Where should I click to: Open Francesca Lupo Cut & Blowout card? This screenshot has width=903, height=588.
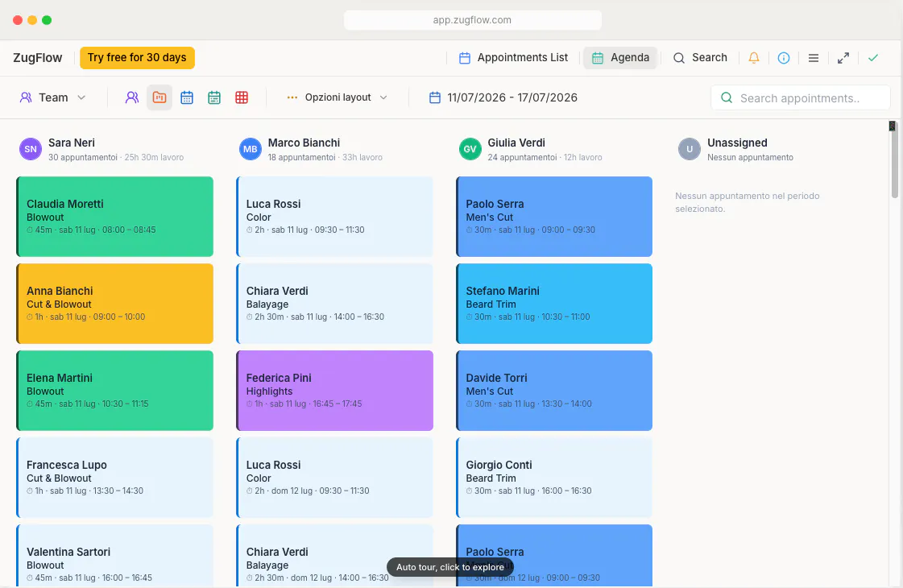click(114, 478)
